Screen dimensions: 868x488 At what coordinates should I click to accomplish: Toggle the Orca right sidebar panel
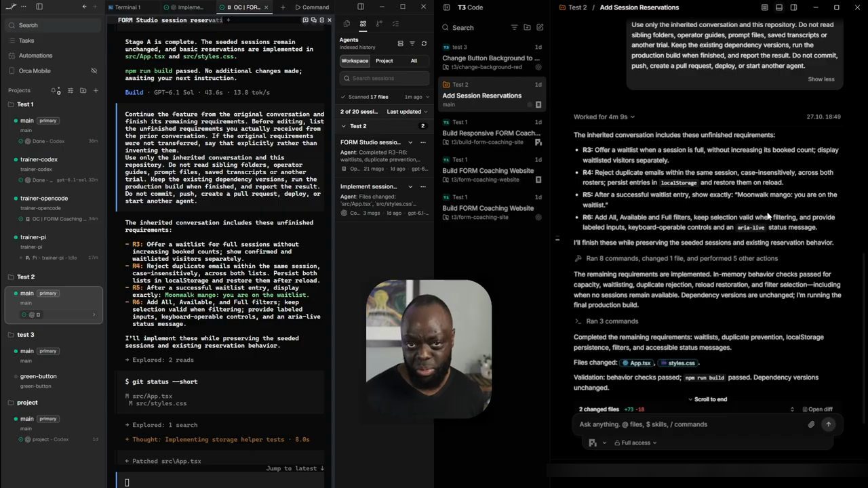[361, 7]
